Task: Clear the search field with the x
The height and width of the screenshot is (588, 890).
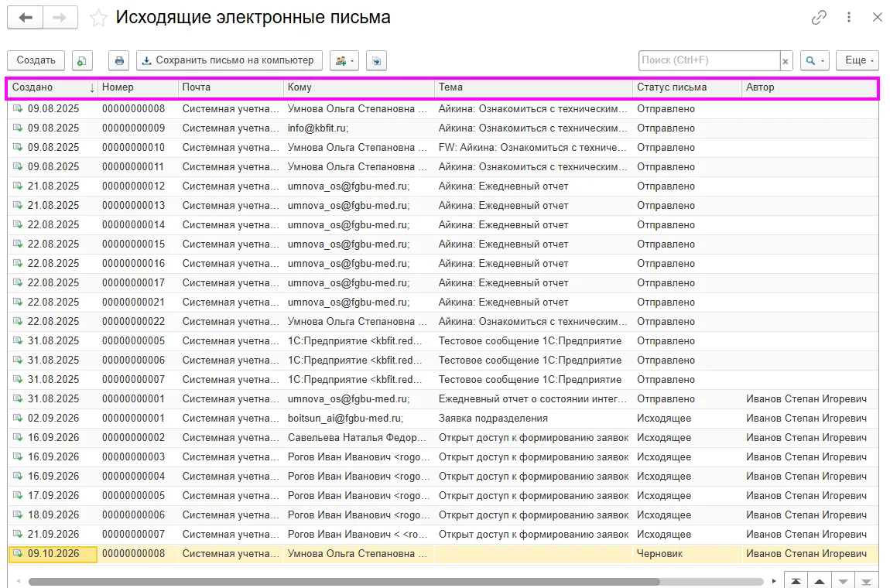Action: tap(786, 61)
